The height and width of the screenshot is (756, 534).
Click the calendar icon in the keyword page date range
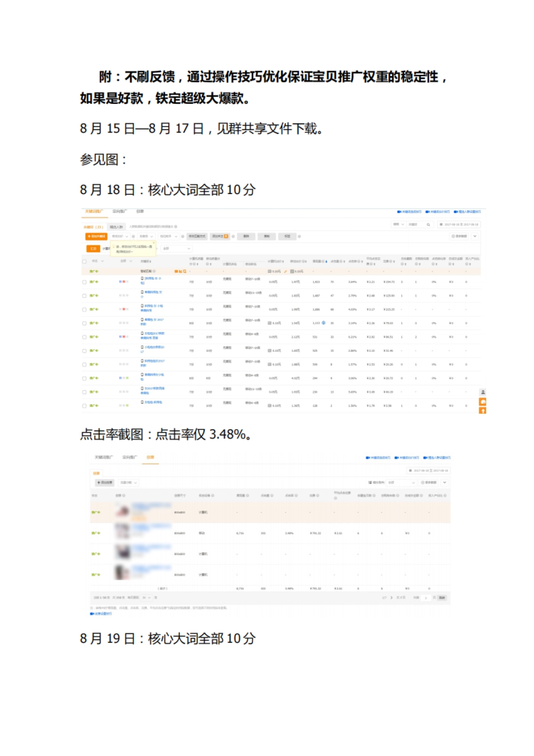[441, 224]
